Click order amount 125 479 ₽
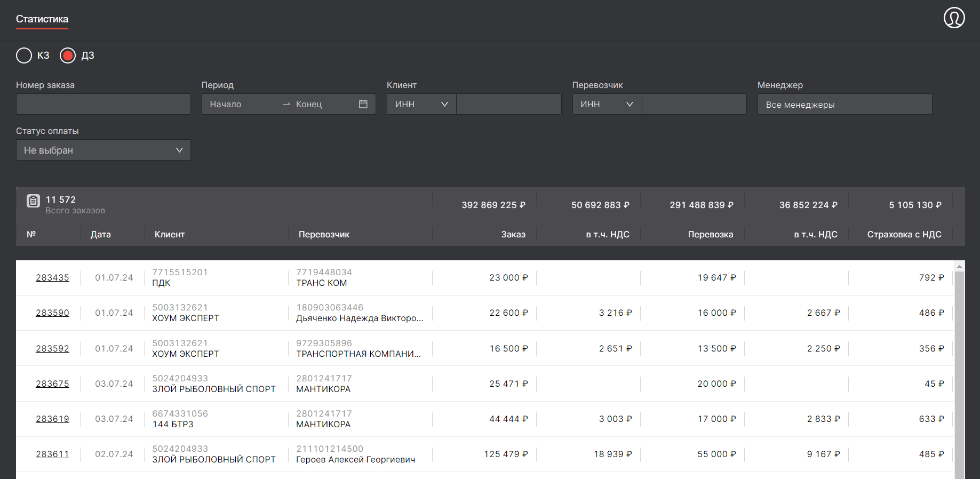Viewport: 980px width, 479px height. [x=506, y=454]
